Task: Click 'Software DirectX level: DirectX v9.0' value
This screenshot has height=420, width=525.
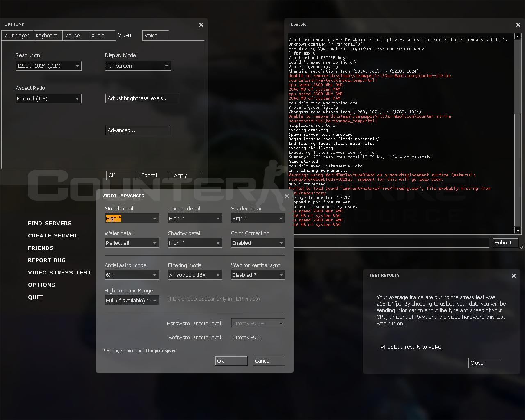Action: (x=246, y=338)
